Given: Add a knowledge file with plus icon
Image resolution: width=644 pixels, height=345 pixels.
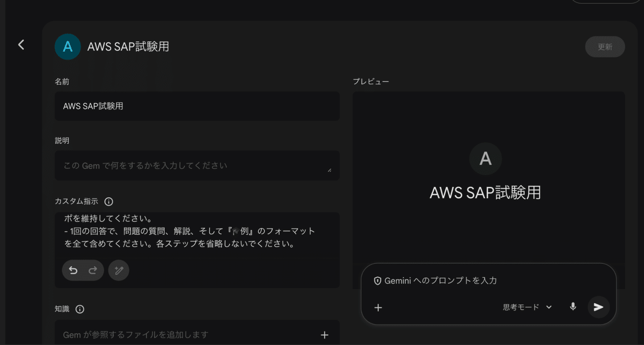Looking at the screenshot, I should (x=324, y=335).
